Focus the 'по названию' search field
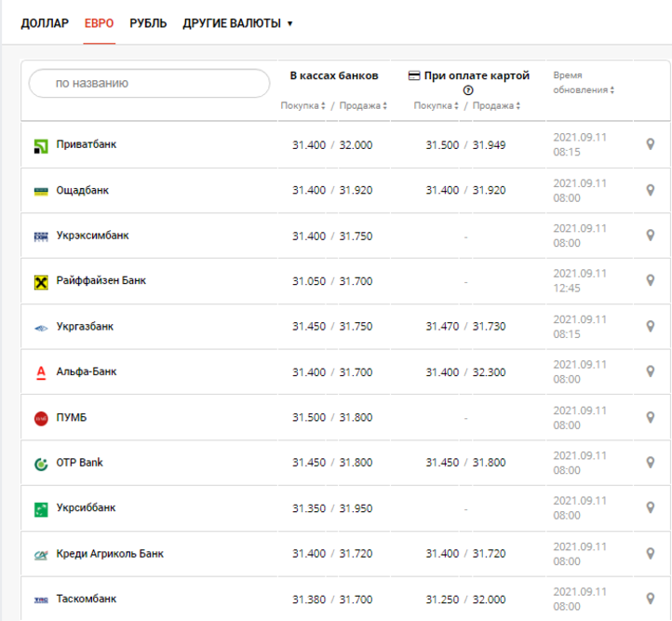Viewport: 672px width, 621px height. click(x=149, y=83)
